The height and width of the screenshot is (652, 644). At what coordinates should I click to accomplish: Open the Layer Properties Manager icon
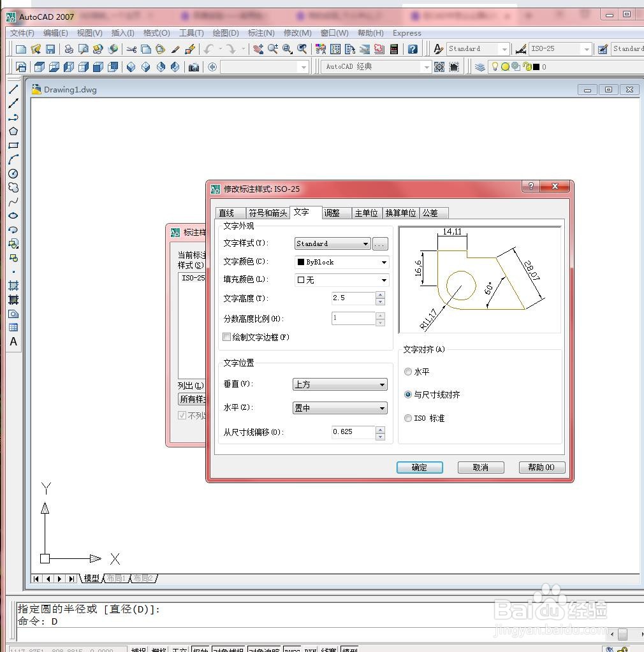click(479, 67)
